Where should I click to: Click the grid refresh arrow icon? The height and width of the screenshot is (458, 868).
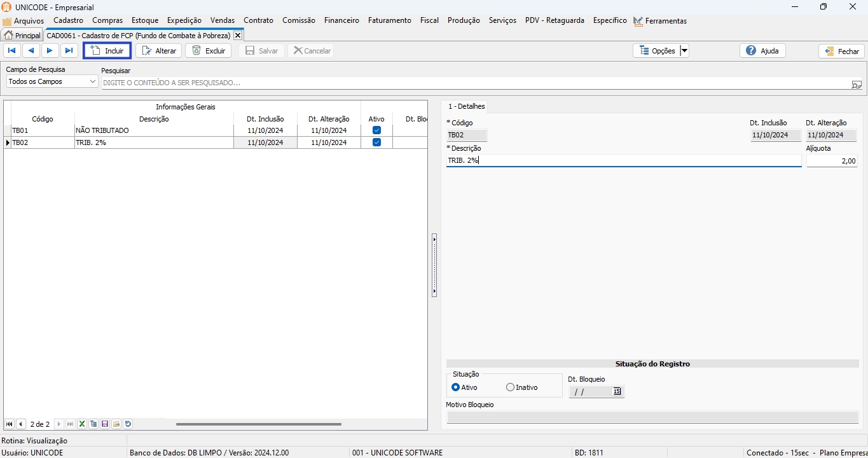pyautogui.click(x=128, y=424)
